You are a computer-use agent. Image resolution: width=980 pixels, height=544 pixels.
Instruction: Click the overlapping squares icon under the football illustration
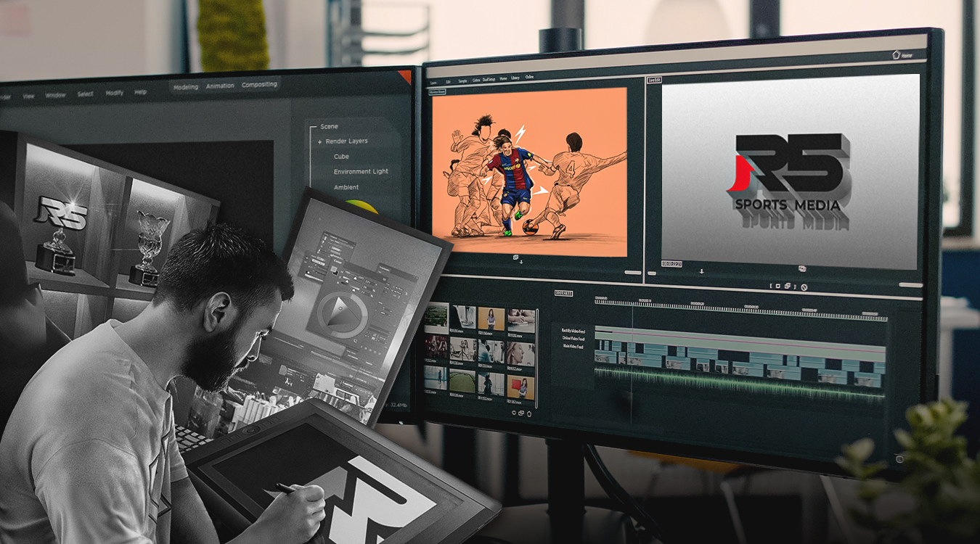516,257
